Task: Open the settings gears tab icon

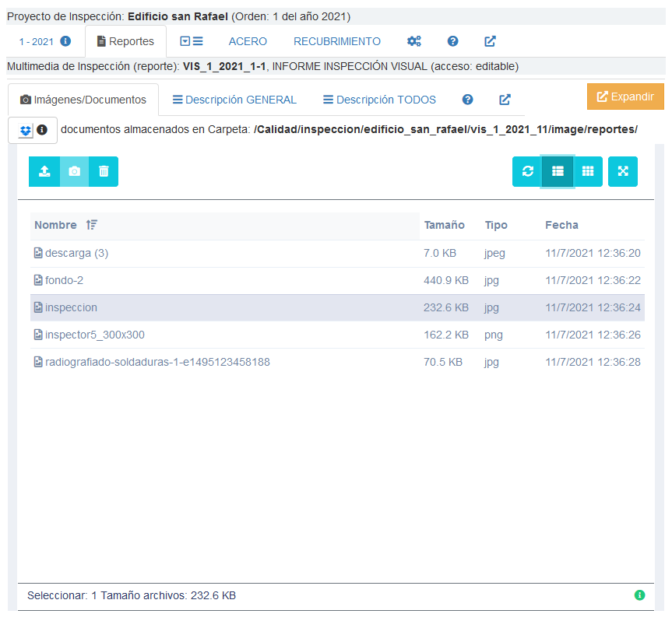Action: (414, 41)
